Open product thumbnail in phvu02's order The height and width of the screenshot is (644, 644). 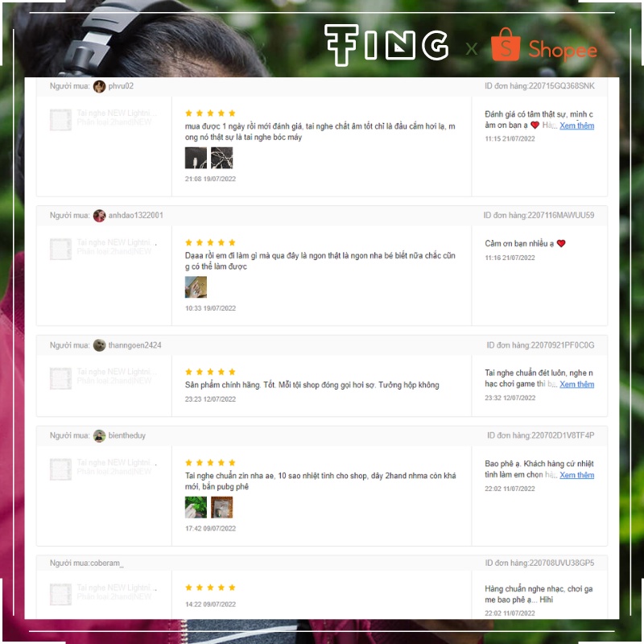(x=60, y=120)
